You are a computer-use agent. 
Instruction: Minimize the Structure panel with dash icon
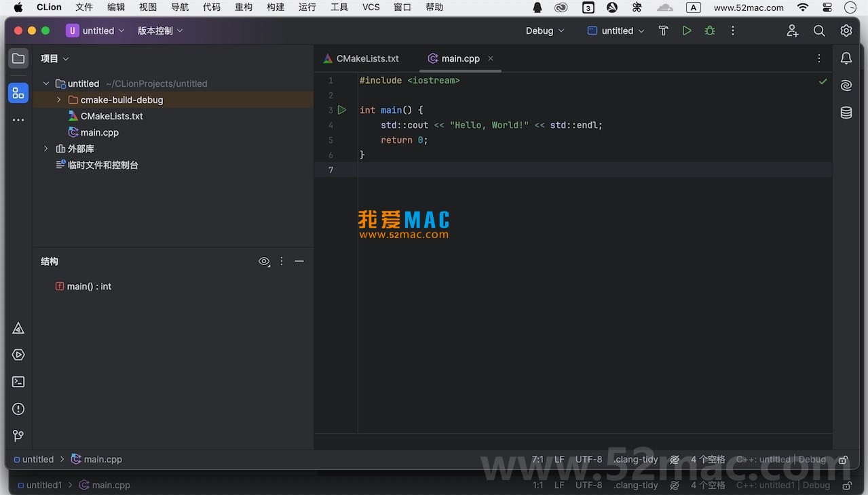(x=299, y=261)
